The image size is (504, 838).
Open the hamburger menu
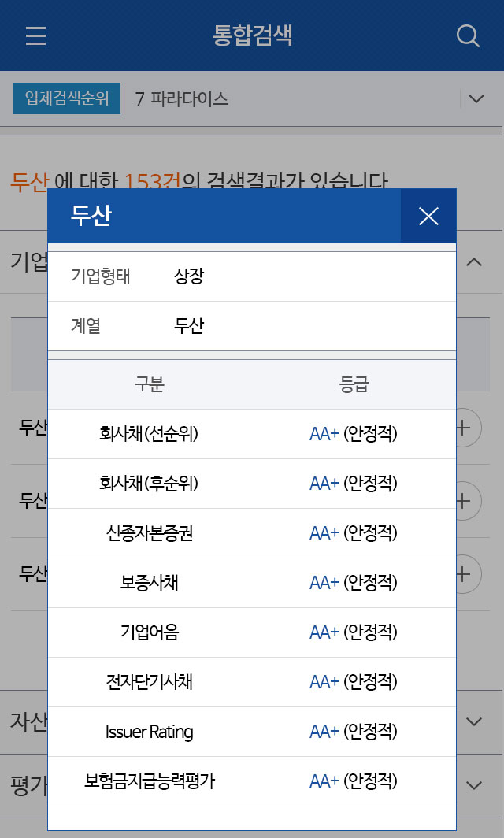35,35
